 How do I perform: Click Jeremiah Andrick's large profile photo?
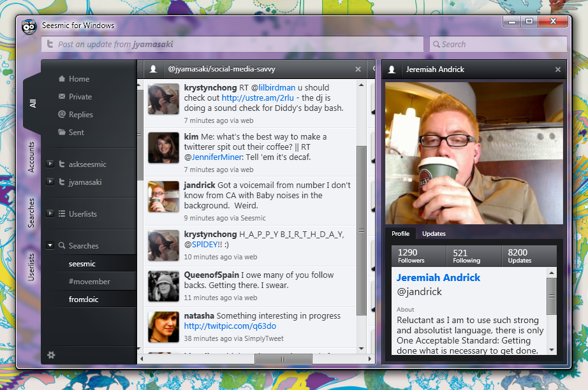click(x=474, y=153)
